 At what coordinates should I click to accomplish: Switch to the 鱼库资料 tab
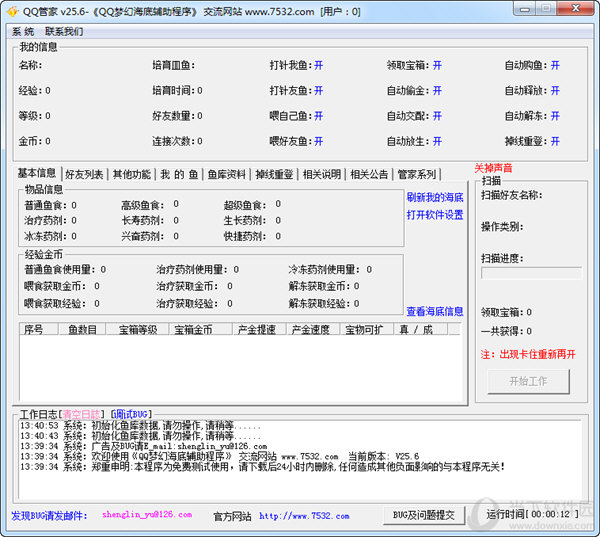[227, 175]
